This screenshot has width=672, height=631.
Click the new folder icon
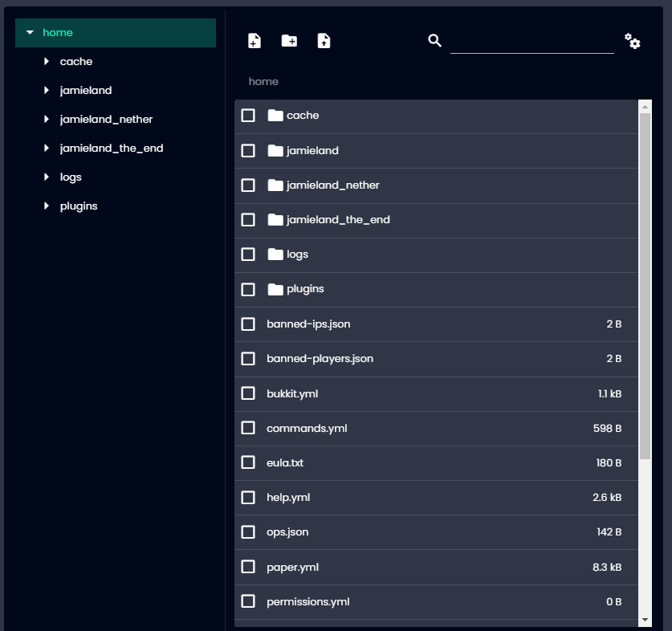(289, 41)
